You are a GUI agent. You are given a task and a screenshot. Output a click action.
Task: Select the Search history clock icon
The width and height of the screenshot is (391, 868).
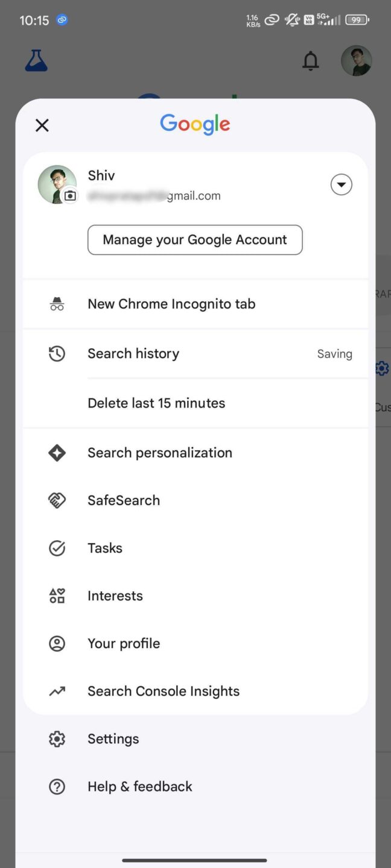click(x=57, y=353)
